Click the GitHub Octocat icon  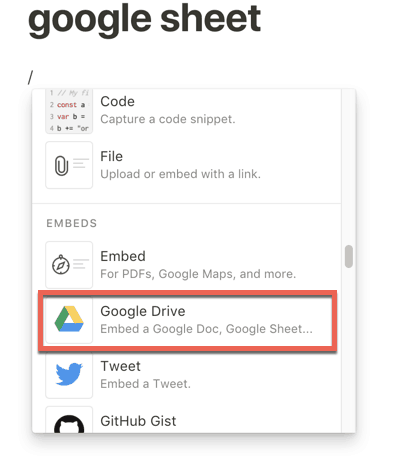69,424
